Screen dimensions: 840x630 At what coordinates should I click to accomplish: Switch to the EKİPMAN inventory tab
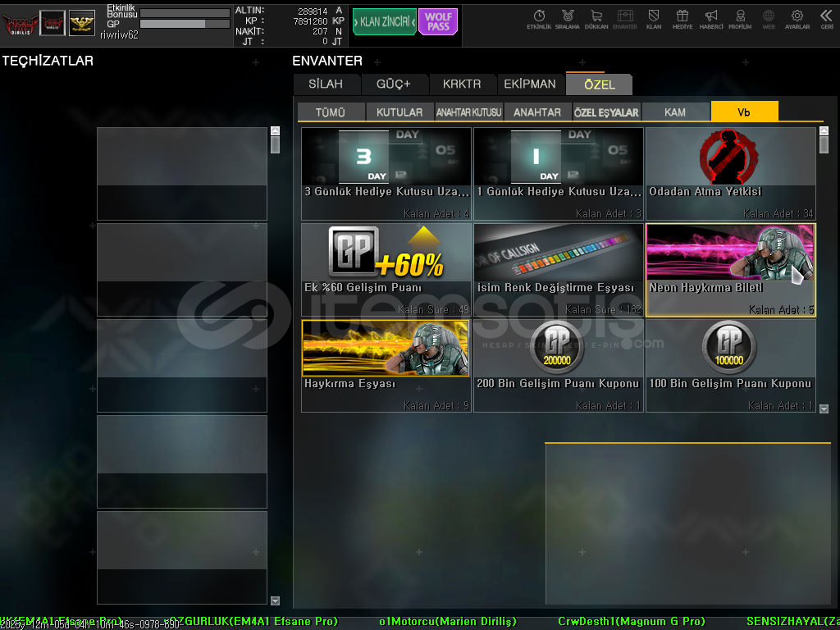(529, 84)
